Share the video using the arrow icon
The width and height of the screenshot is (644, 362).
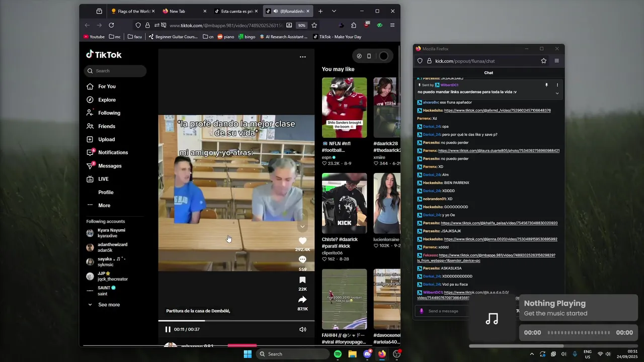point(302,300)
